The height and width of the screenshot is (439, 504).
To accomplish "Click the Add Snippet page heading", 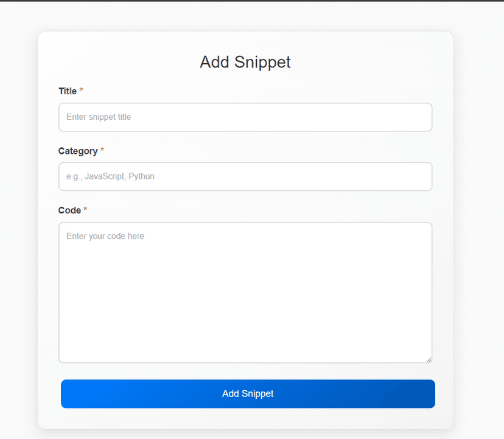I will click(245, 62).
